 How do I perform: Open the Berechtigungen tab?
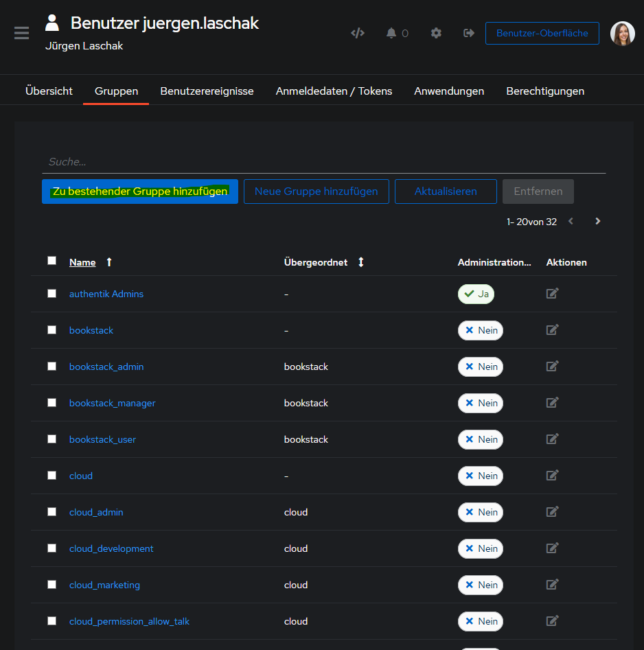[x=545, y=91]
